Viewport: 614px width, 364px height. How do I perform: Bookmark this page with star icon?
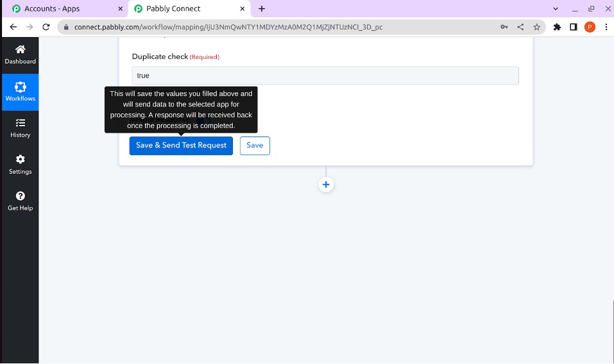click(x=537, y=27)
